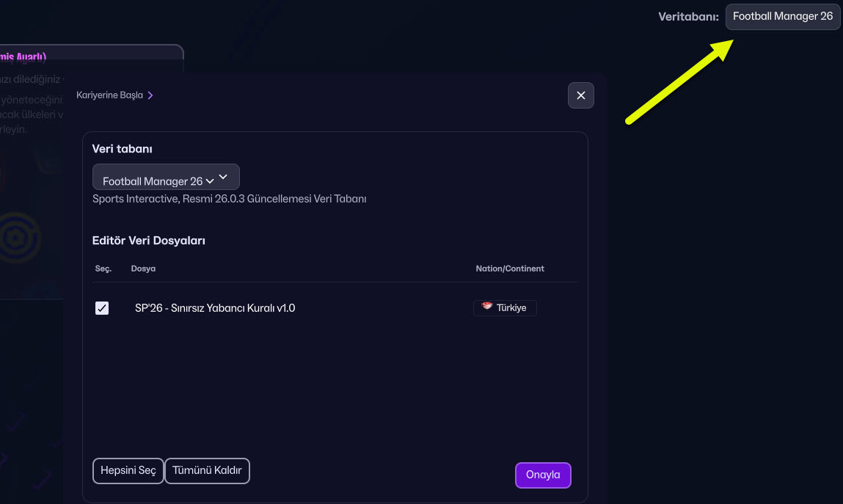The height and width of the screenshot is (504, 843).
Task: Click the top-right Veritabanı: label
Action: pyautogui.click(x=688, y=16)
